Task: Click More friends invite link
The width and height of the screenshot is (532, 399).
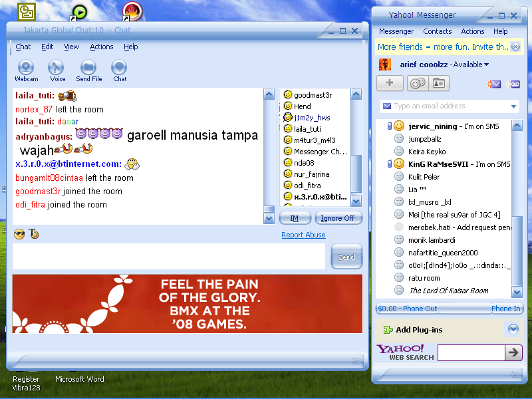Action: [443, 47]
